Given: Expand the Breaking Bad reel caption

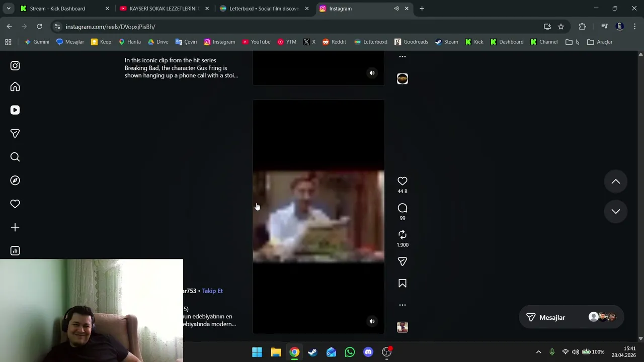Looking at the screenshot, I should tap(182, 68).
